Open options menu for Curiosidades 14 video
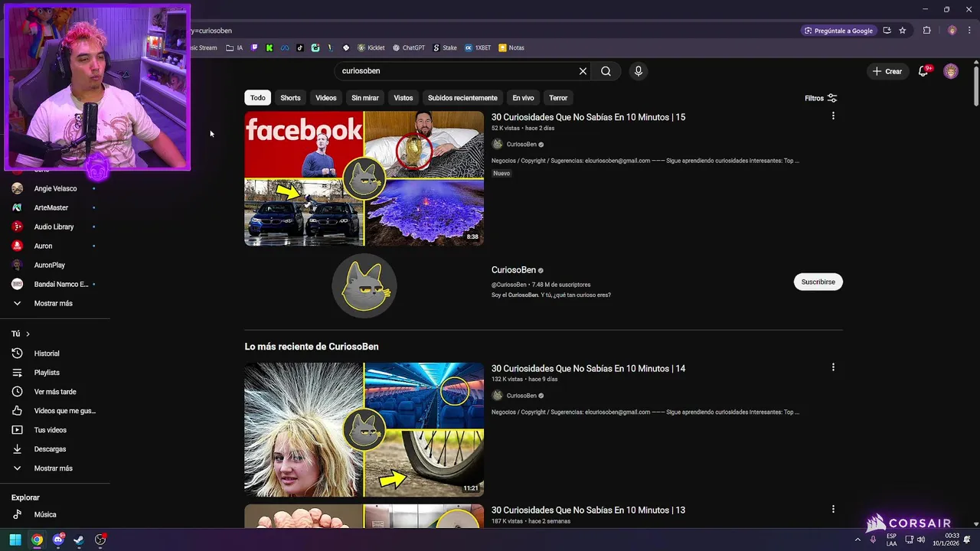980x551 pixels. click(833, 367)
